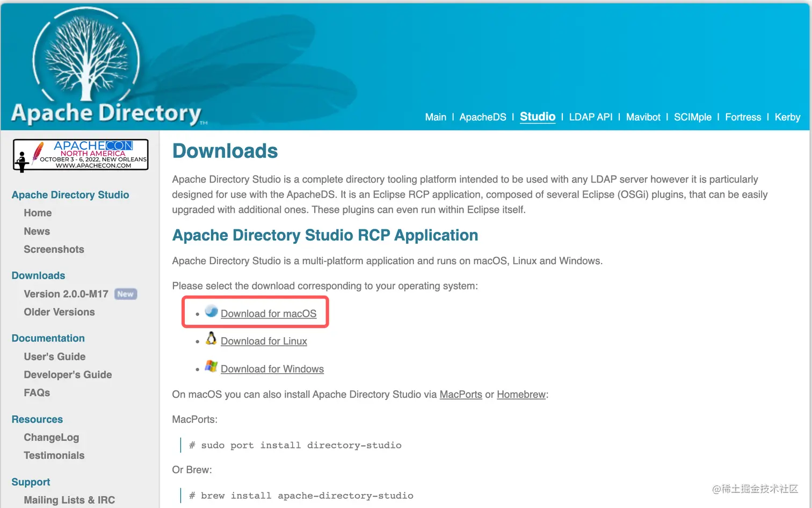Open Home in the sidebar

click(x=38, y=213)
